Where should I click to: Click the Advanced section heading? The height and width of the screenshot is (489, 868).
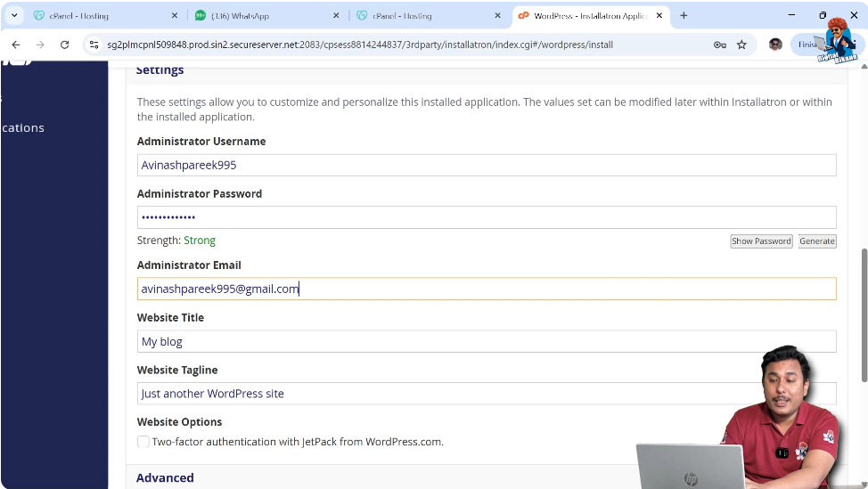click(165, 478)
